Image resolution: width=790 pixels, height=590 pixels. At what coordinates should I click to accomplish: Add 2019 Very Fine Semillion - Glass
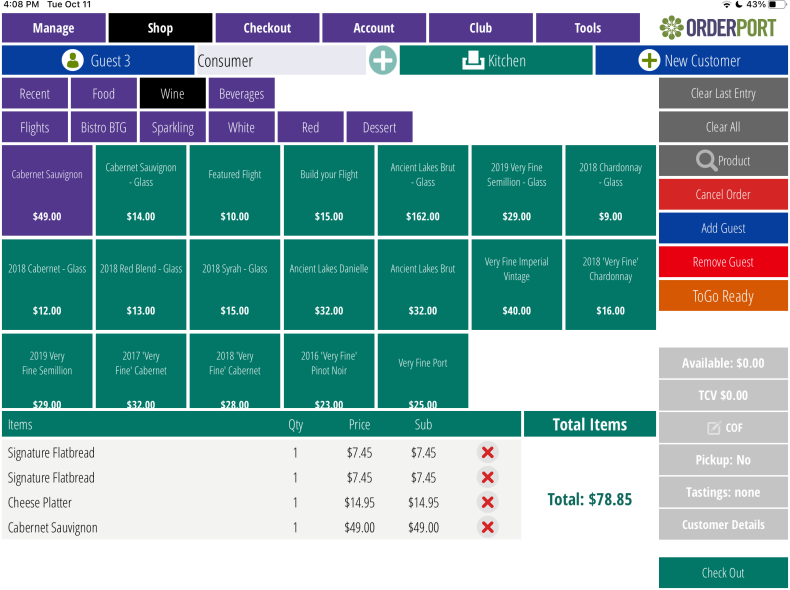(x=516, y=190)
